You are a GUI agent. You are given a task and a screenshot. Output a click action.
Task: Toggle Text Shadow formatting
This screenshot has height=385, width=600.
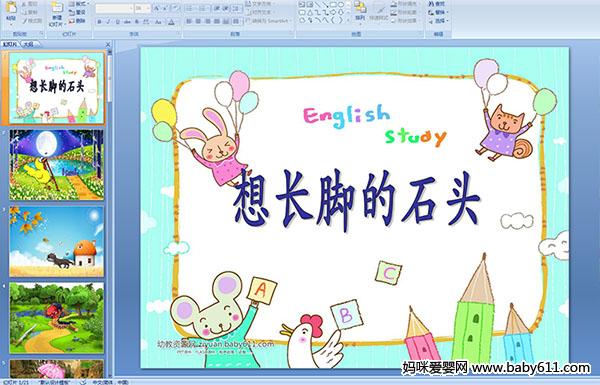[137, 22]
